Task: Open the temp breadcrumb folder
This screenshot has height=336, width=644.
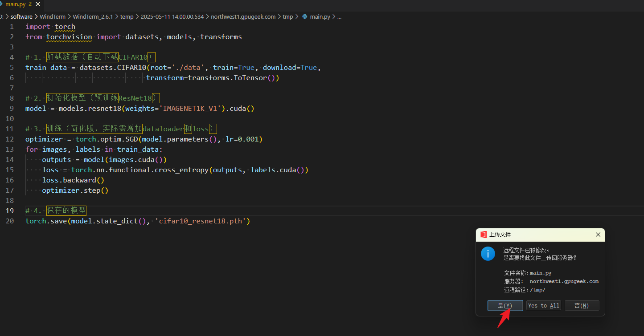Action: pyautogui.click(x=127, y=16)
